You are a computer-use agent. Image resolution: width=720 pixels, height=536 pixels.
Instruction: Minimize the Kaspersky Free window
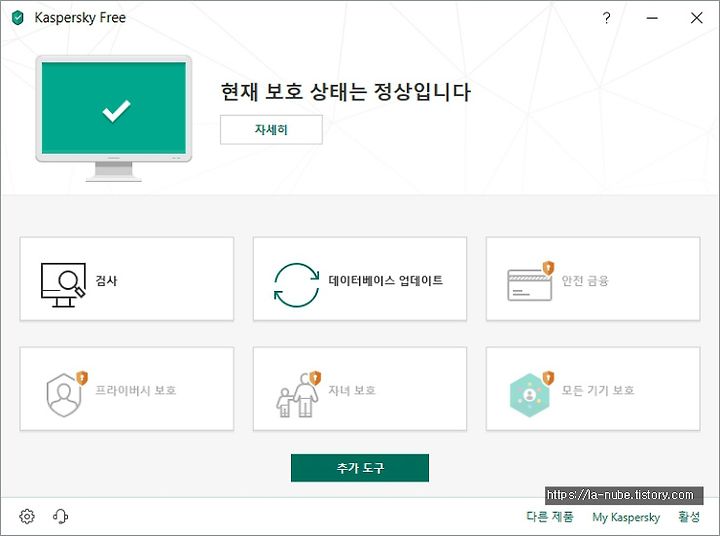pyautogui.click(x=652, y=18)
